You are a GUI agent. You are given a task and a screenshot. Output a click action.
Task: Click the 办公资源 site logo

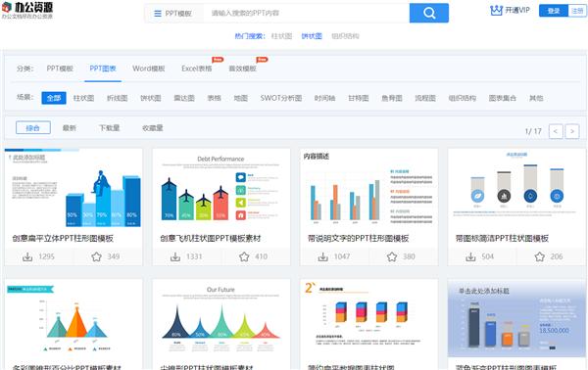(27, 10)
